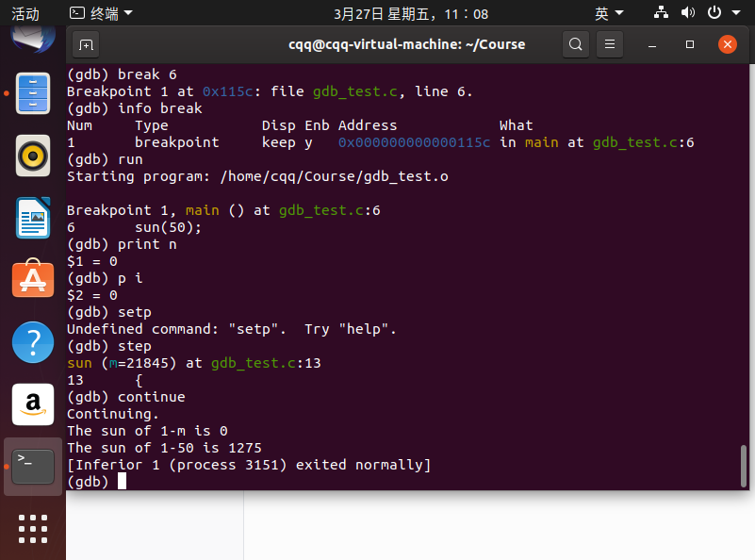
Task: Click the power icon in top bar
Action: 714,12
